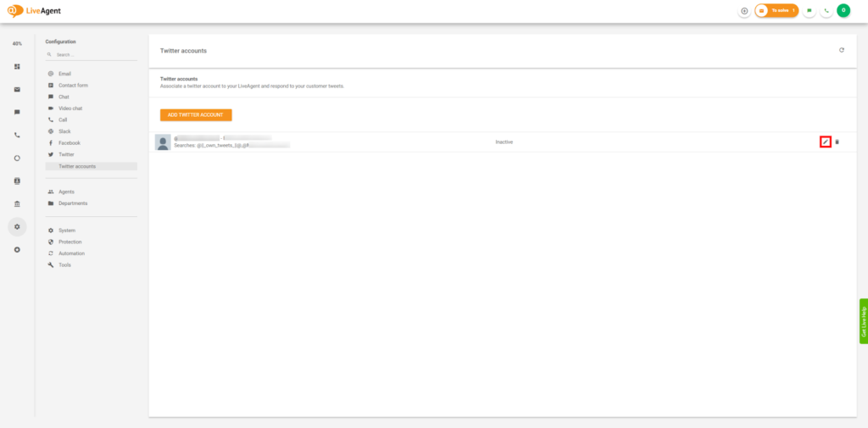This screenshot has width=868, height=428.
Task: Click the Configuration gear icon in sidebar
Action: point(17,226)
